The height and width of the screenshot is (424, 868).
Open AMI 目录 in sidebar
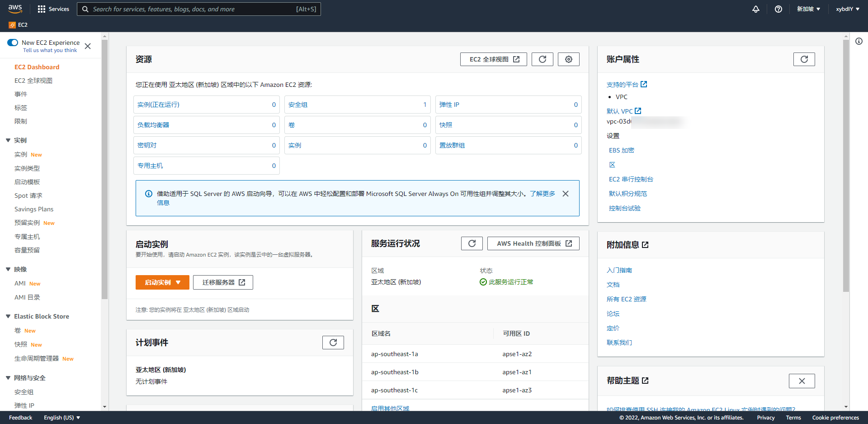[x=27, y=297]
